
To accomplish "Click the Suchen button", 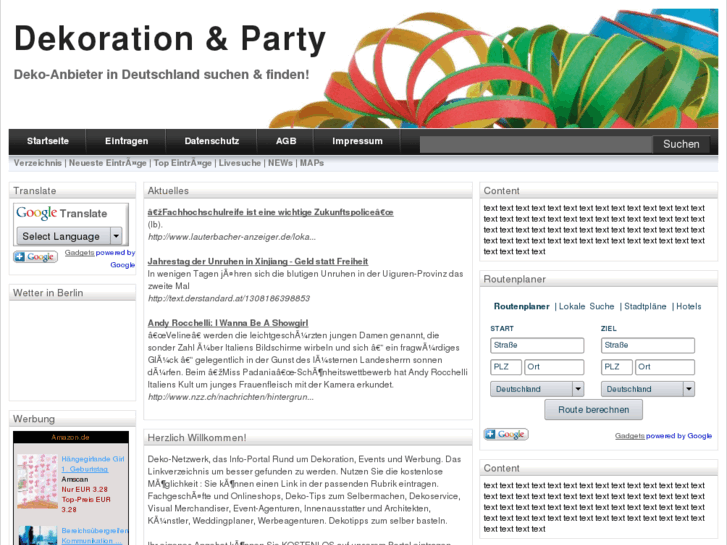I will click(681, 144).
